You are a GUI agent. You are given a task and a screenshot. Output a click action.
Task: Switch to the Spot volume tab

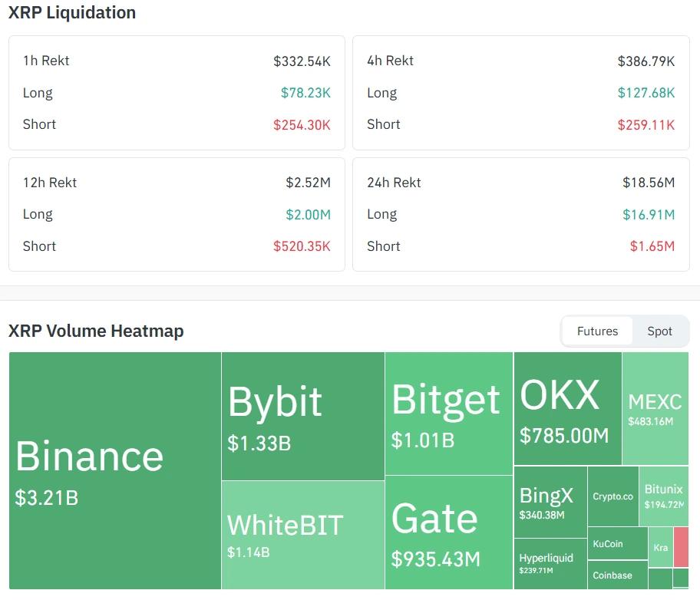[x=659, y=331]
